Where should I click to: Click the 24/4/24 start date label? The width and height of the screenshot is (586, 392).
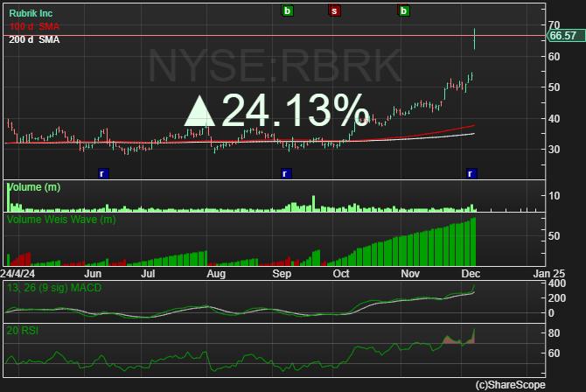click(17, 274)
